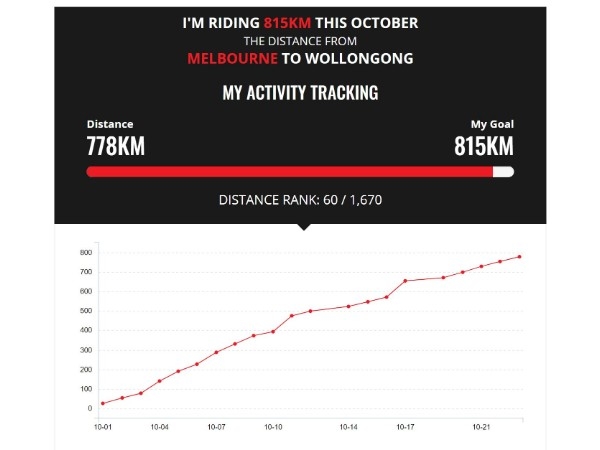Viewport: 600px width, 450px height.
Task: Click the red 815KM in the title
Action: [287, 23]
